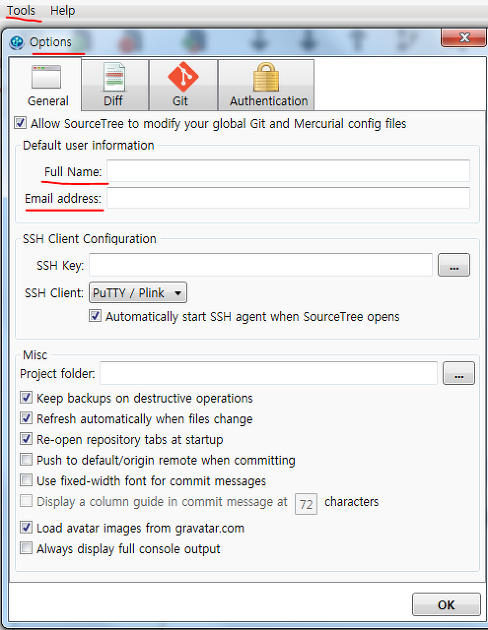Click the Diff document icon
The width and height of the screenshot is (488, 630).
pos(114,77)
